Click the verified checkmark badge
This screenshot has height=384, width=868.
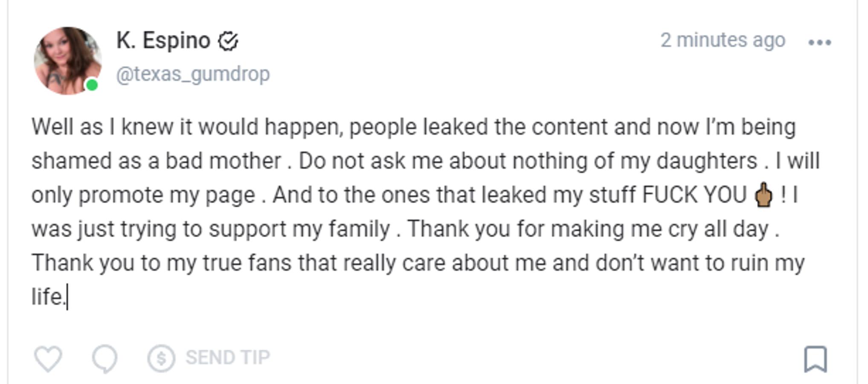coord(228,41)
